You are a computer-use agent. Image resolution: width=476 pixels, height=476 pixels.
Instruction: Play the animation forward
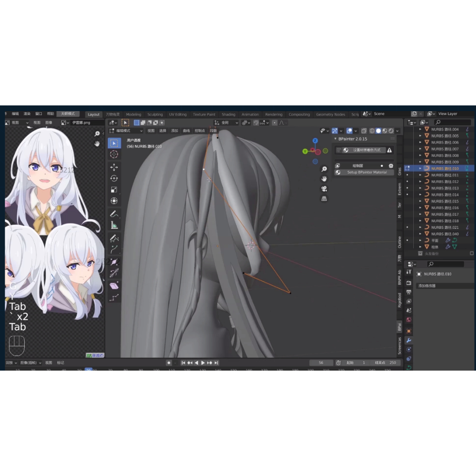point(203,363)
